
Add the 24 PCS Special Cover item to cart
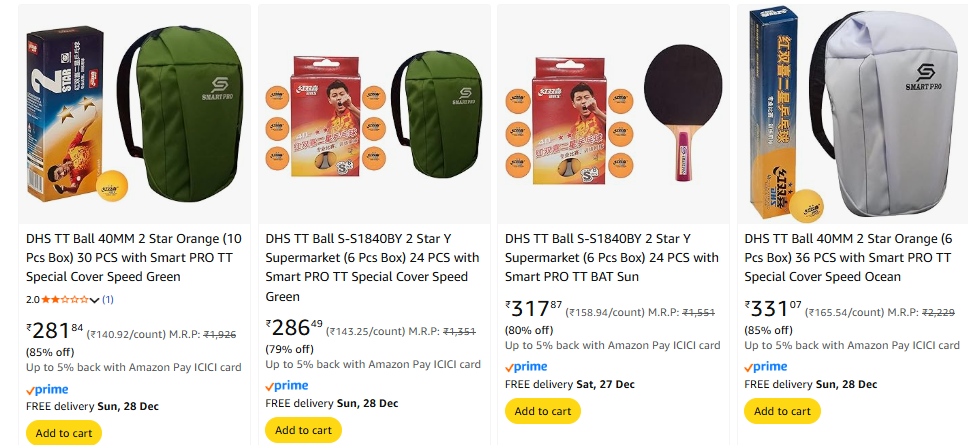coord(303,430)
